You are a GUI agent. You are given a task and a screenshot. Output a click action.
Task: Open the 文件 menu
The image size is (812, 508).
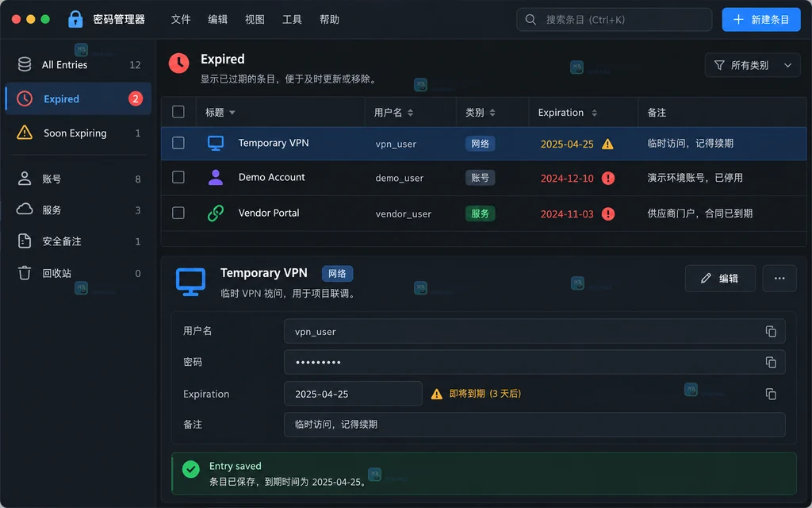coord(181,20)
